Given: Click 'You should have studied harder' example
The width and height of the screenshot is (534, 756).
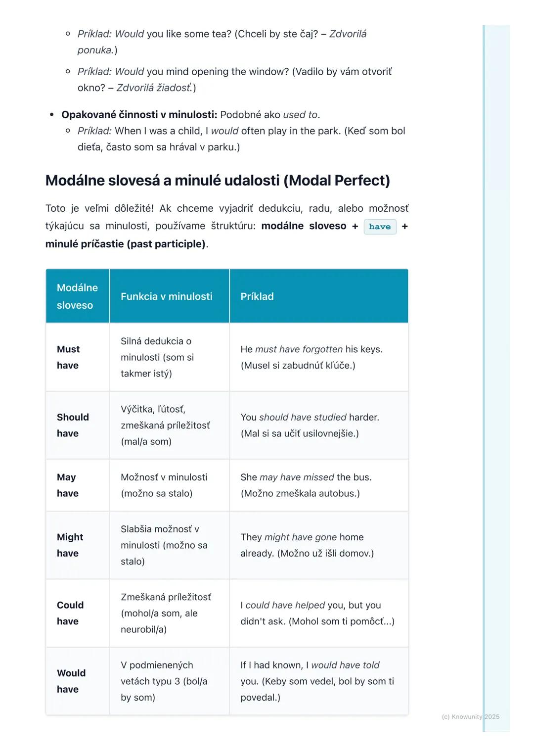Looking at the screenshot, I should pyautogui.click(x=310, y=417).
